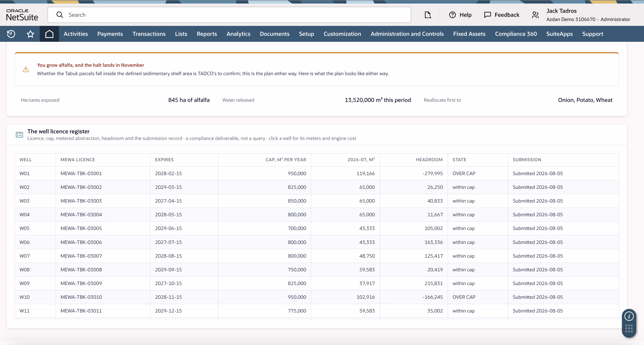Screen dimensions: 644x345
Task: Click the Oracle NetSuite logo
Action: point(22,15)
